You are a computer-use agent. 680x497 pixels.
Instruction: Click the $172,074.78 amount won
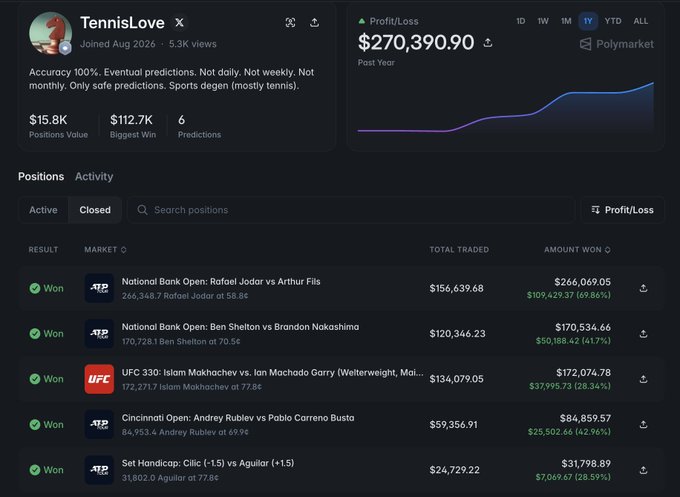583,373
